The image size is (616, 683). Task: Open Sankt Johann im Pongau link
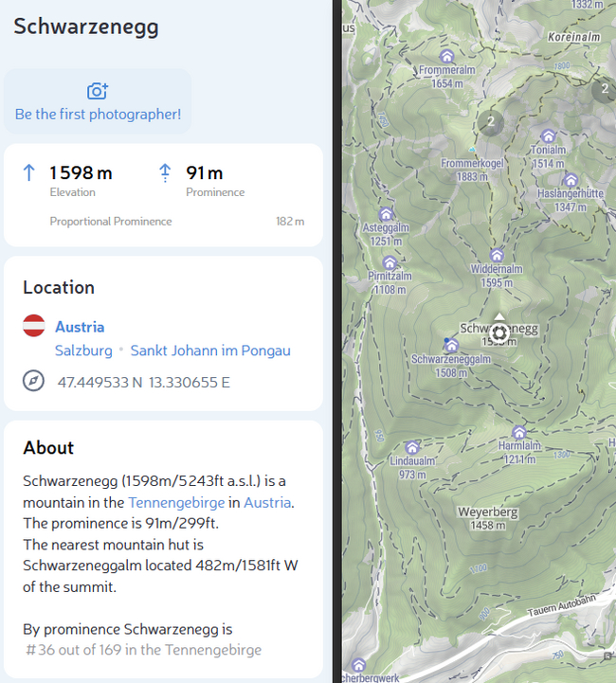point(210,350)
